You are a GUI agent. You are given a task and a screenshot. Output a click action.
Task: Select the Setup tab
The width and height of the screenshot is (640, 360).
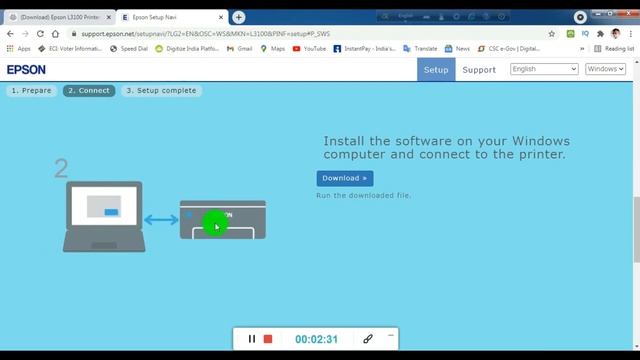[436, 70]
